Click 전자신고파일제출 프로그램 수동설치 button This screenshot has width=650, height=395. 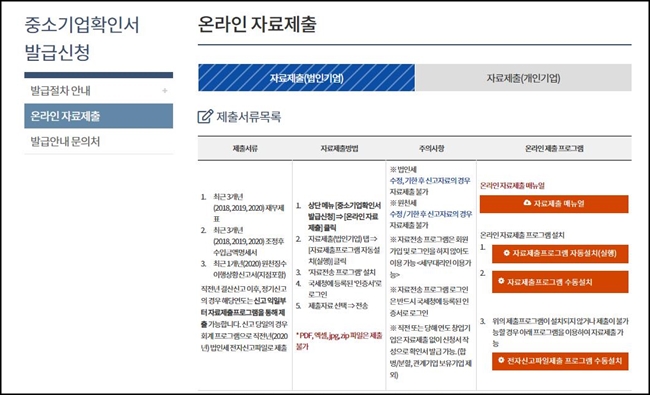(x=560, y=361)
